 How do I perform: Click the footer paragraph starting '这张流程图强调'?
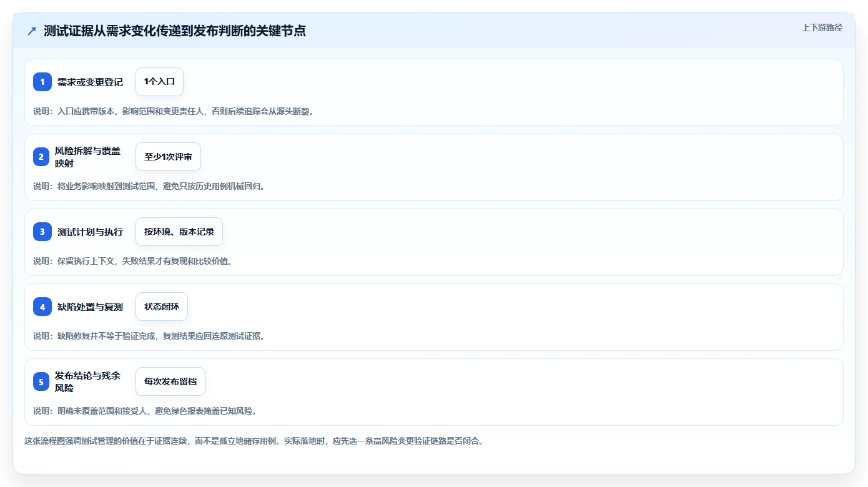(254, 441)
